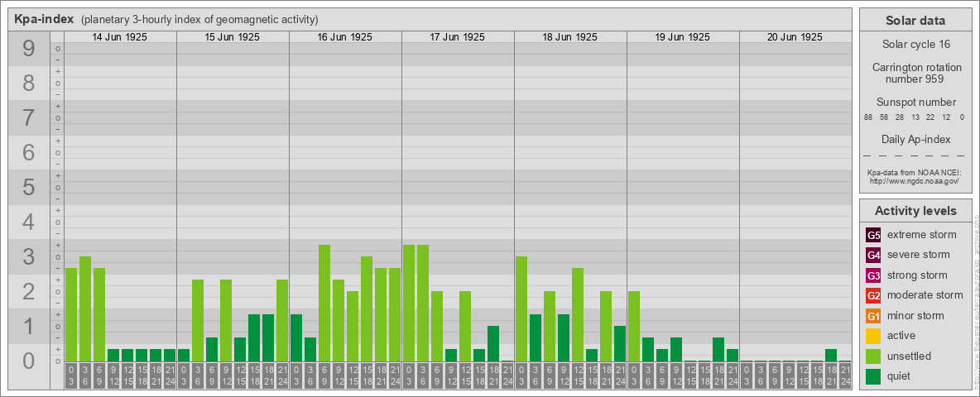This screenshot has height=397, width=980.
Task: Select the 18 Jun 1925 date header
Action: pos(570,37)
